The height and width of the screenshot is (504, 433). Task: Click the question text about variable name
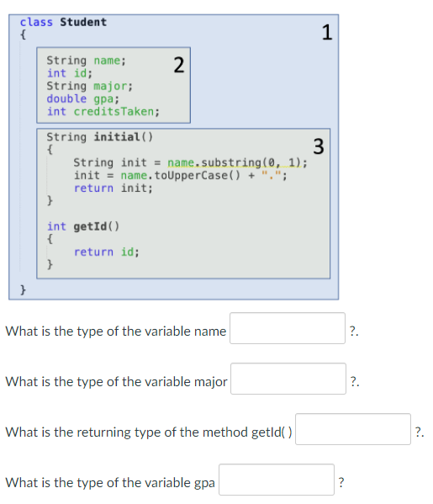[116, 331]
